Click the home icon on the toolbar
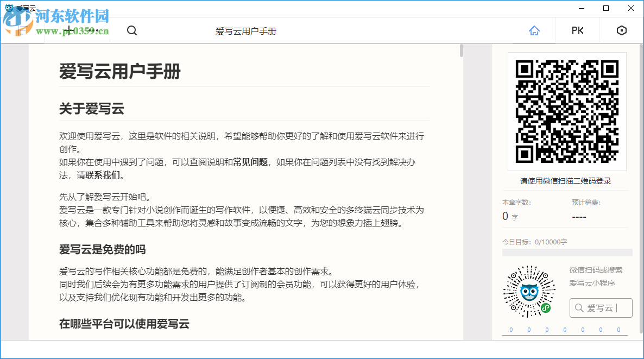 coord(534,30)
